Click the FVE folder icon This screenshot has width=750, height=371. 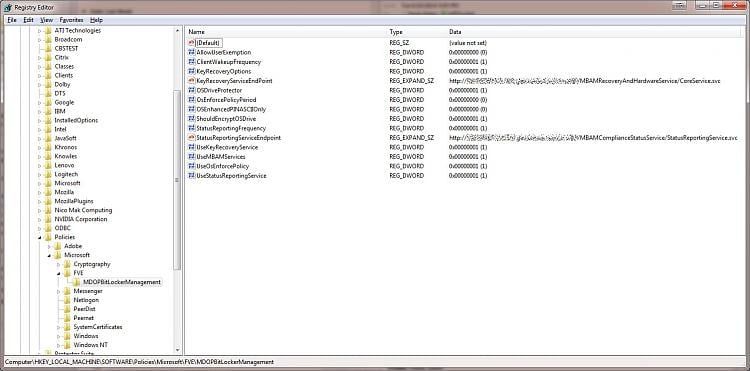click(x=67, y=273)
